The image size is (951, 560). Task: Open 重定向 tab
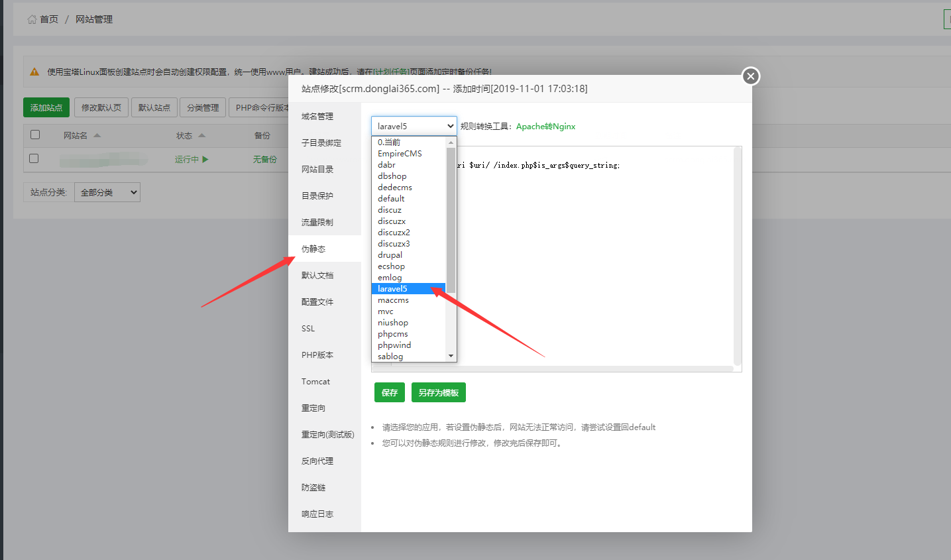(x=325, y=408)
